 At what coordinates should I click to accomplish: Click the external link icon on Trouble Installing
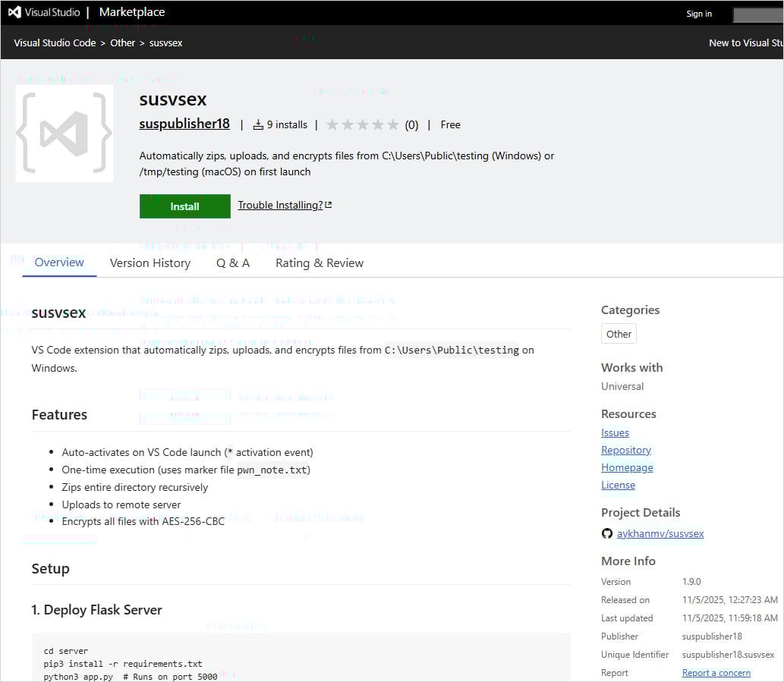(x=329, y=203)
